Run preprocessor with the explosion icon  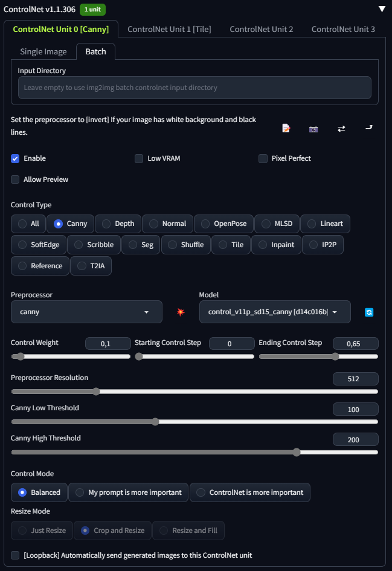181,312
